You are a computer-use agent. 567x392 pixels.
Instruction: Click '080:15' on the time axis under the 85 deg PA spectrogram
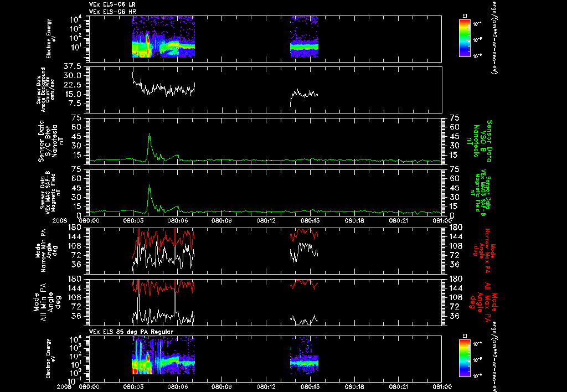(310, 386)
